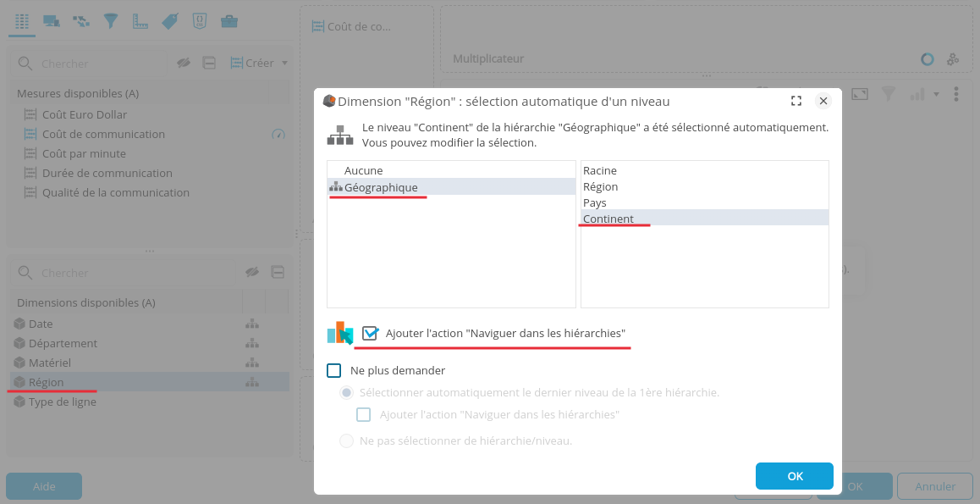Open the CSS styles tab icon
Screen dimensions: 980x504
click(x=200, y=21)
